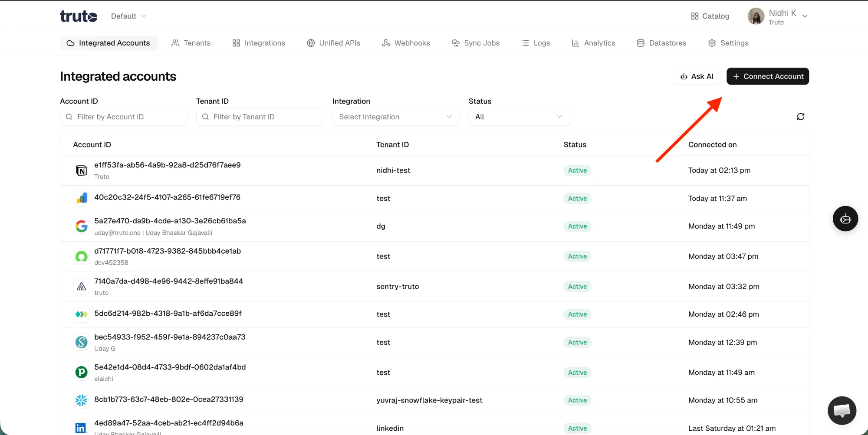The height and width of the screenshot is (435, 868).
Task: Open the floating AI assistant button
Action: tap(845, 219)
